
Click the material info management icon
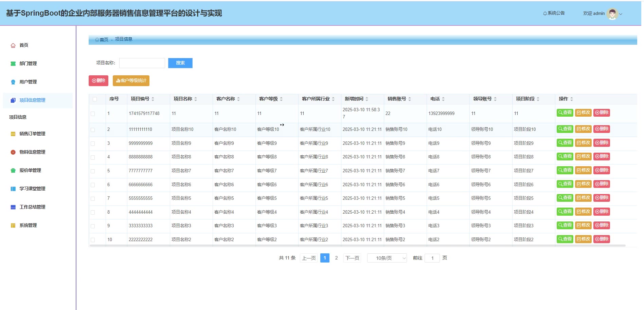[13, 152]
